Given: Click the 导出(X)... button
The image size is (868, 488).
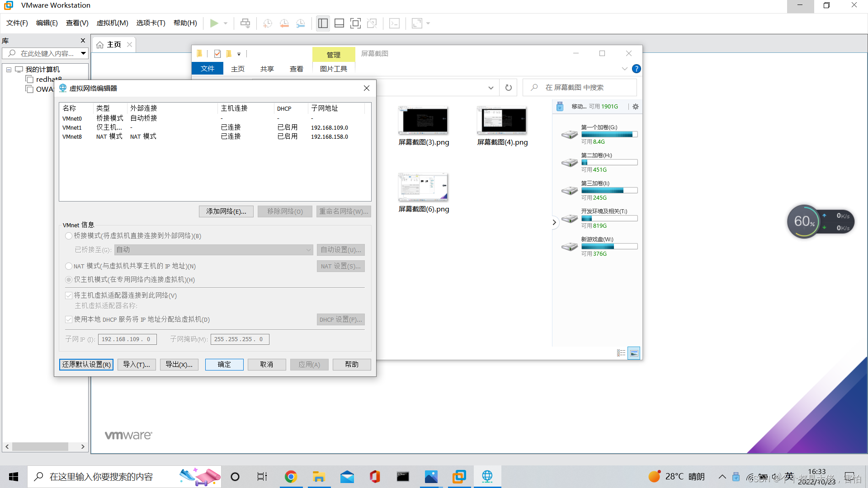Looking at the screenshot, I should pyautogui.click(x=179, y=365).
